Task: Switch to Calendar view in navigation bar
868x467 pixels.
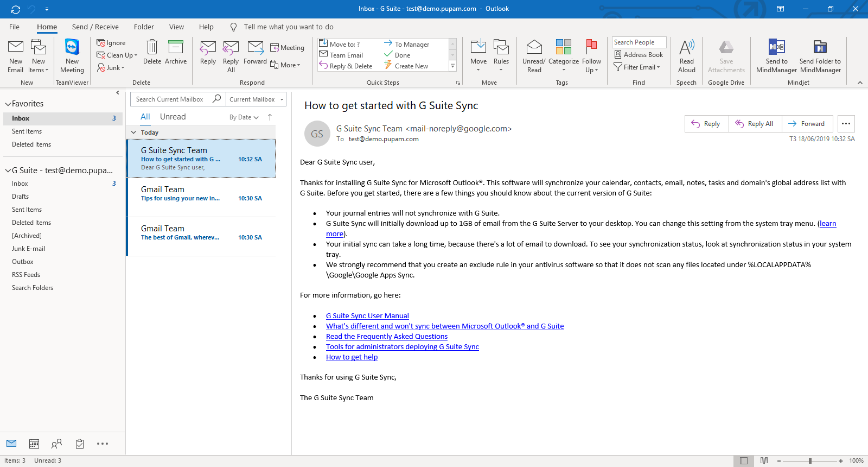Action: pos(34,444)
